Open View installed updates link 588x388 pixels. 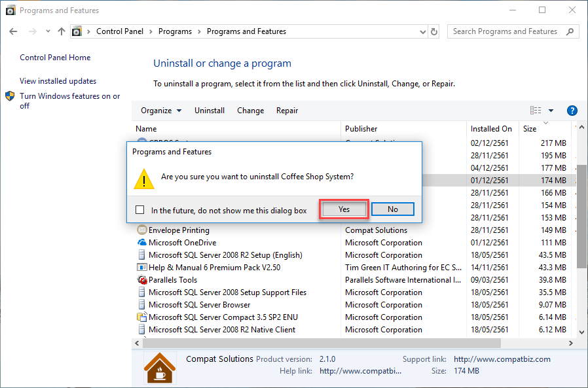[58, 81]
